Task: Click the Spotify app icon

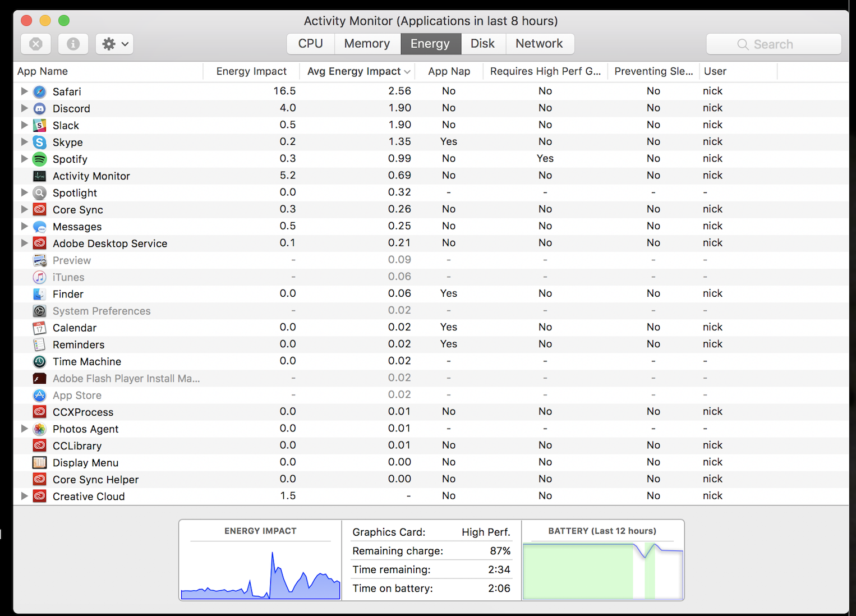Action: click(x=39, y=159)
